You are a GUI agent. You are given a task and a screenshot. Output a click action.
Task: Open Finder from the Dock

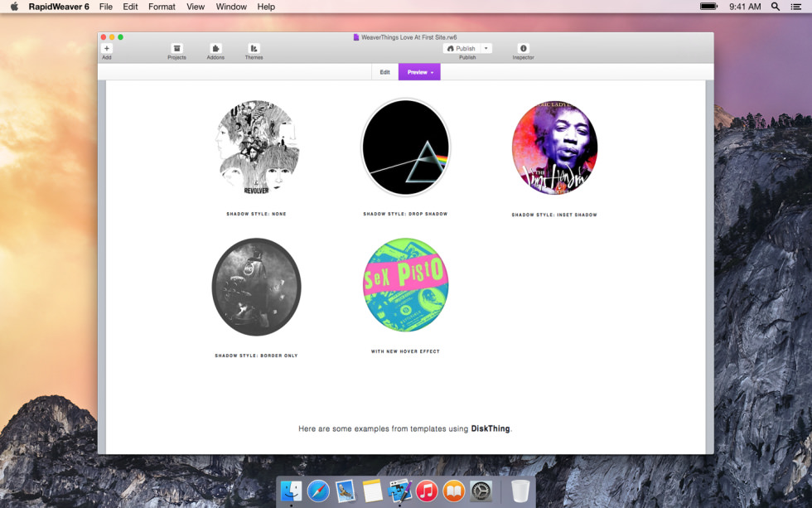[x=291, y=491]
